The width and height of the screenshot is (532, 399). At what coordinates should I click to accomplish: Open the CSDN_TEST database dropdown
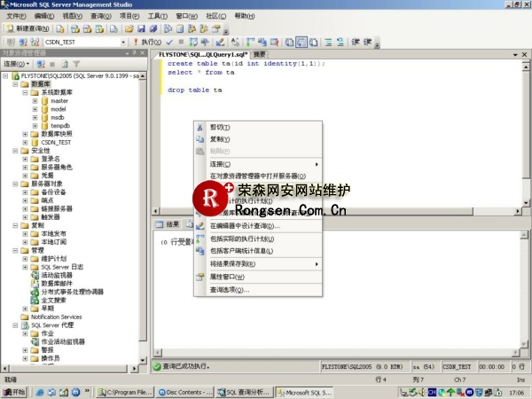pyautogui.click(x=123, y=42)
